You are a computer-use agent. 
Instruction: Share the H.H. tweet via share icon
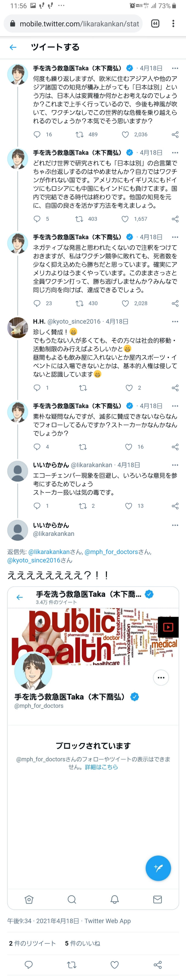click(175, 388)
